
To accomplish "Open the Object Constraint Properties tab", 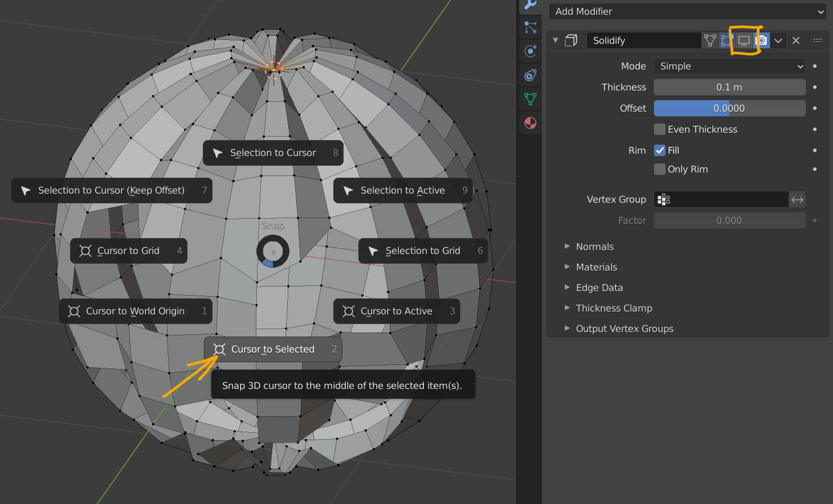I will [530, 75].
